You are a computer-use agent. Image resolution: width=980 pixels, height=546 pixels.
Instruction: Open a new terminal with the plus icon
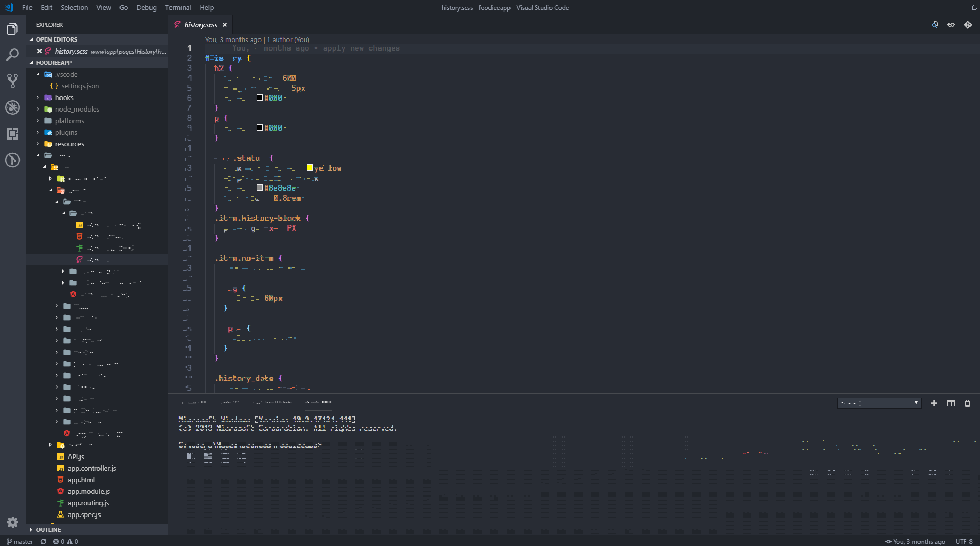[934, 403]
